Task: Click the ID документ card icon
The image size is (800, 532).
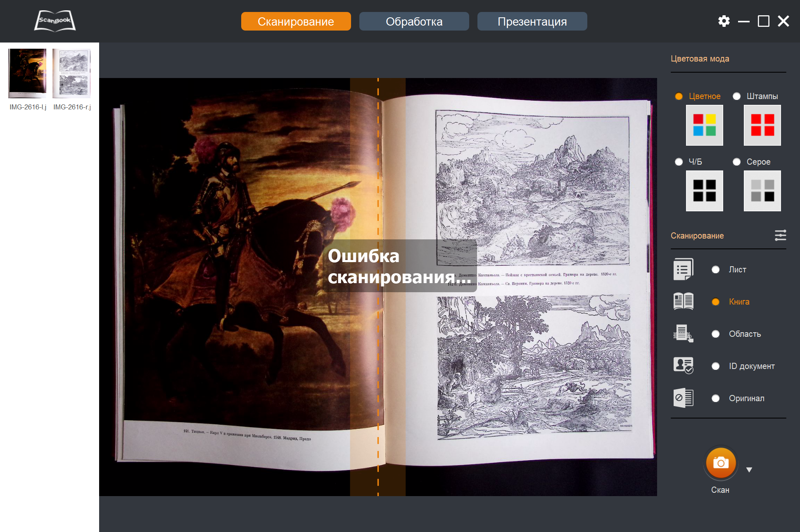Action: [x=683, y=366]
